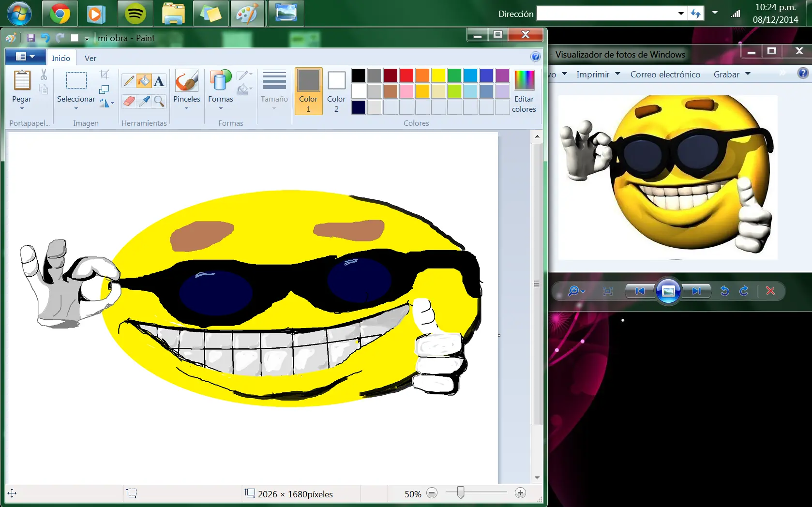Image resolution: width=812 pixels, height=507 pixels.
Task: Expand the quick access toolbar customize arrow
Action: tap(87, 38)
